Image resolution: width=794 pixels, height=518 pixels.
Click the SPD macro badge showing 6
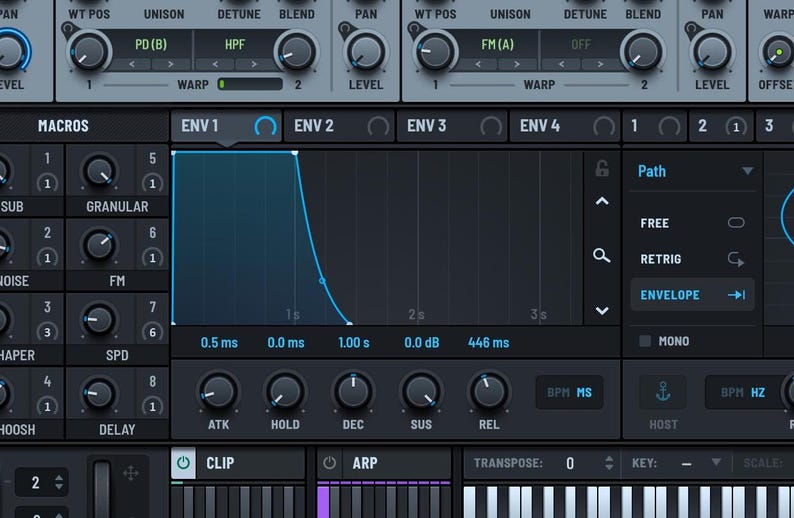point(152,332)
